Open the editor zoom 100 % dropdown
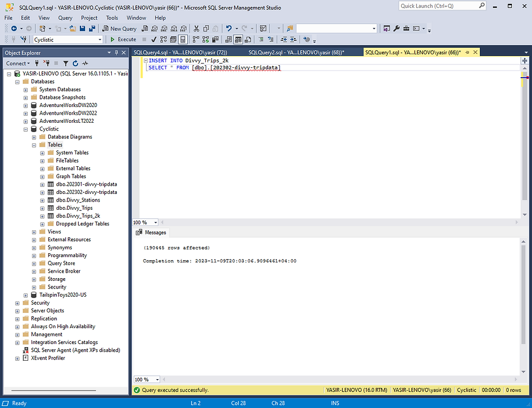The height and width of the screenshot is (408, 532). pyautogui.click(x=156, y=222)
